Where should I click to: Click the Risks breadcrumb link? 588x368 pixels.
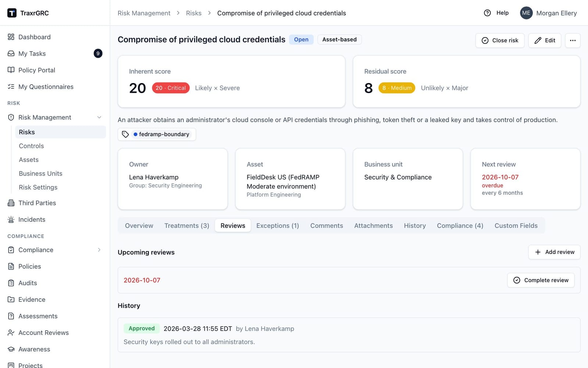coord(194,13)
